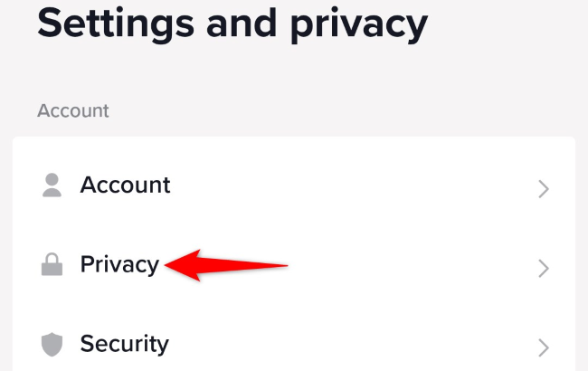The image size is (588, 371).
Task: Click the "Settings and privacy" page heading
Action: [x=232, y=26]
